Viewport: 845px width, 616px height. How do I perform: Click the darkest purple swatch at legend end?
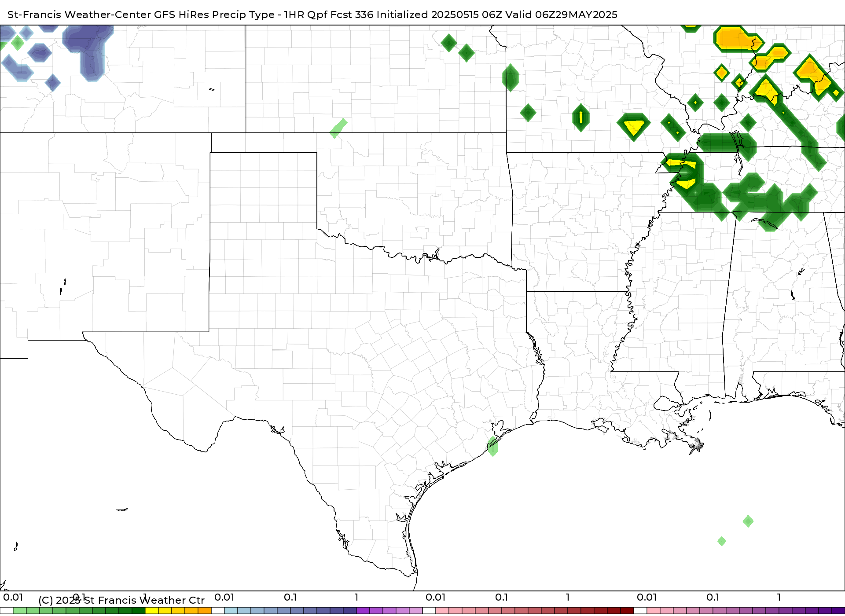point(838,611)
